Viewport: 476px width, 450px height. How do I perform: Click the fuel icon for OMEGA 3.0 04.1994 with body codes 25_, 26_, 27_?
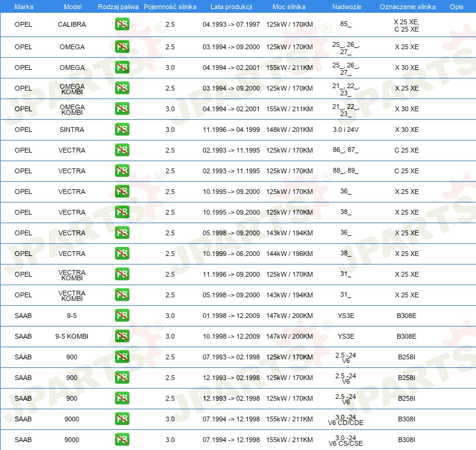pos(122,67)
